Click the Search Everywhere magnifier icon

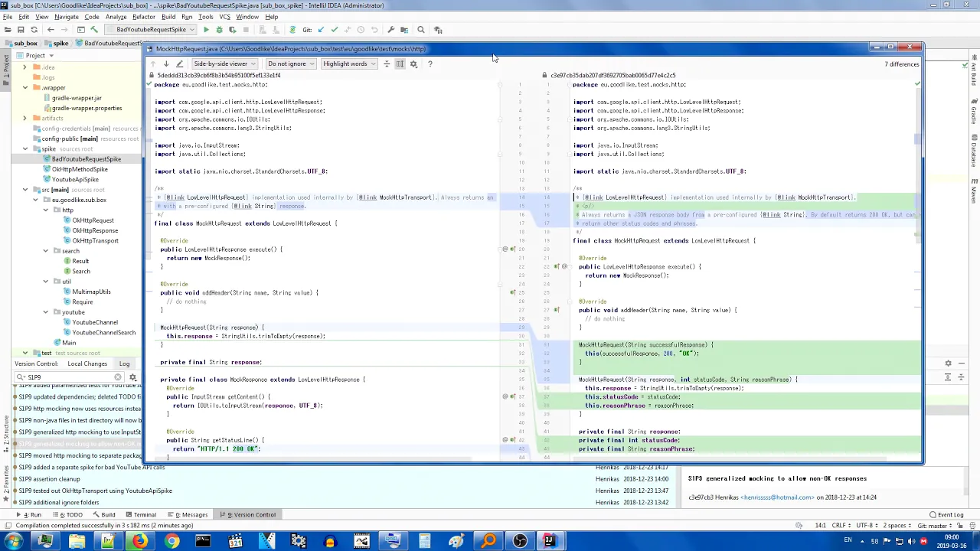tap(420, 30)
